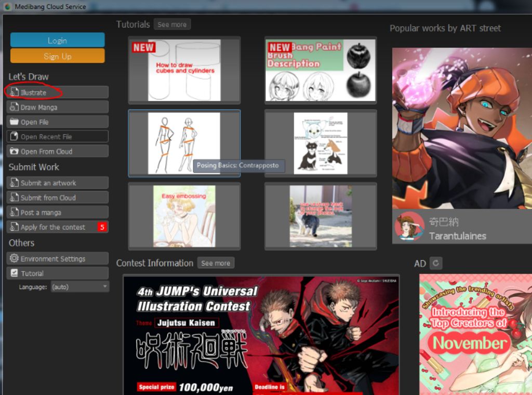This screenshot has width=532, height=395.
Task: Click the Open File button
Action: (x=57, y=122)
